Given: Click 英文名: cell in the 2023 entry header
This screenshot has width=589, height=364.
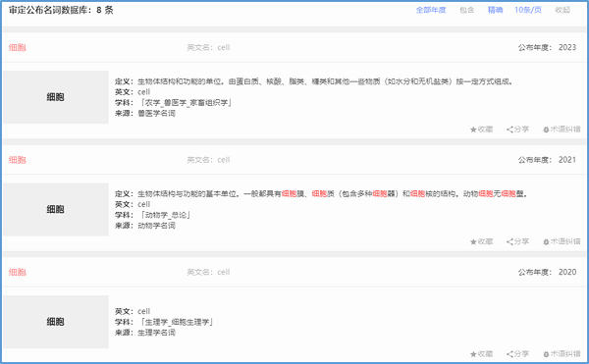Looking at the screenshot, I should 208,48.
